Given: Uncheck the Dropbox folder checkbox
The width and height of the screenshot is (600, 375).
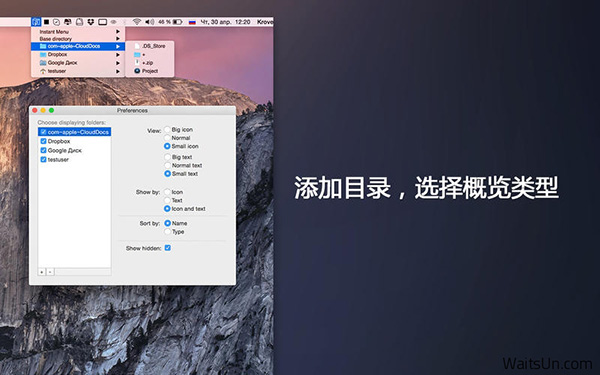Looking at the screenshot, I should pos(43,141).
